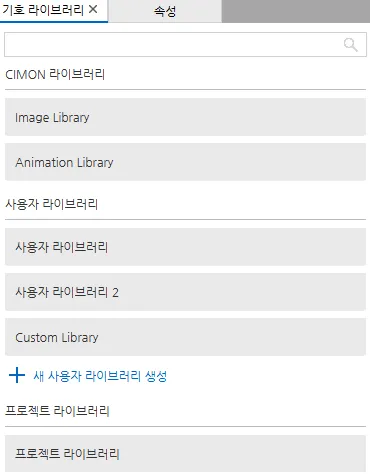Click the blue plus icon
This screenshot has width=370, height=474.
17,375
